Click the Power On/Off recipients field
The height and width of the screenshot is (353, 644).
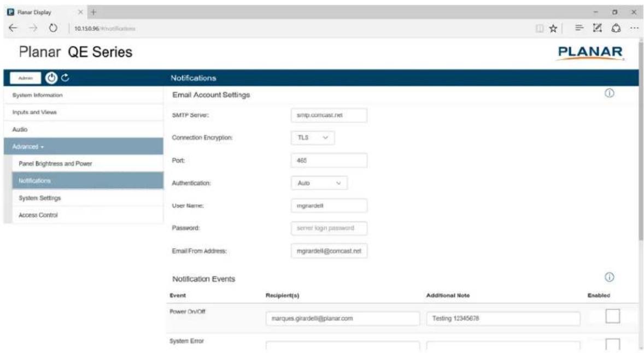pyautogui.click(x=343, y=319)
